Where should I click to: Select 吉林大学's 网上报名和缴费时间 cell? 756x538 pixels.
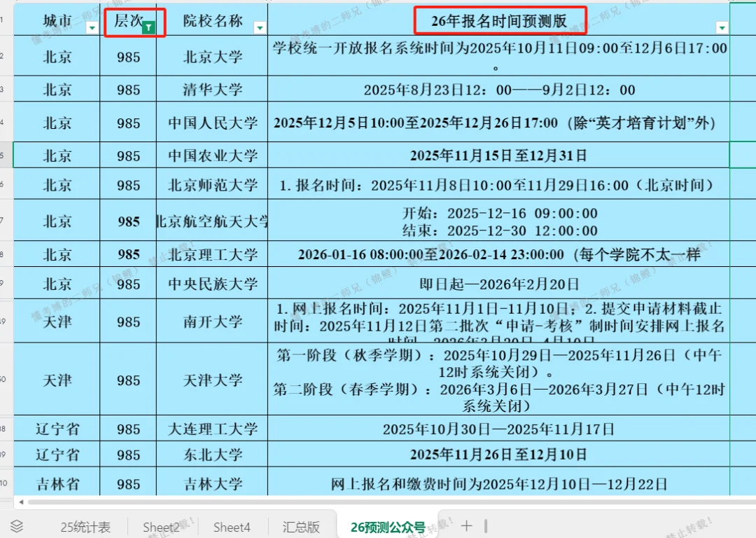coord(498,483)
